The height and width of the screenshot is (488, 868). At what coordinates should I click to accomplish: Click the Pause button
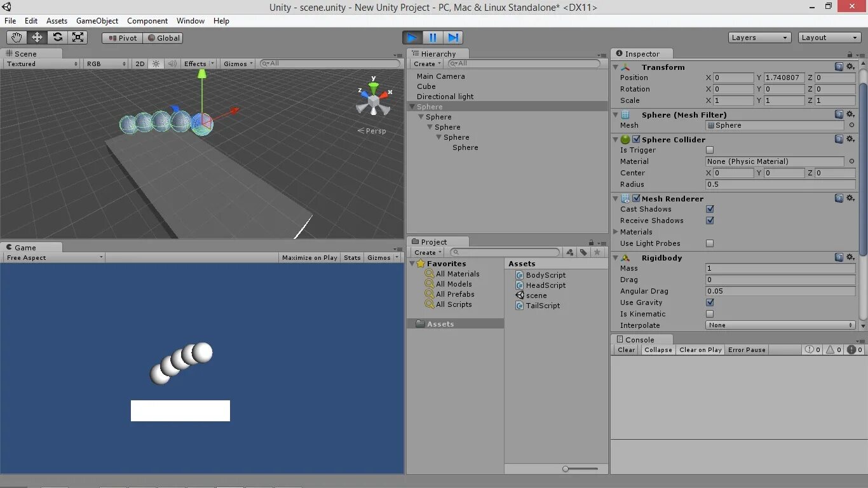tap(433, 37)
